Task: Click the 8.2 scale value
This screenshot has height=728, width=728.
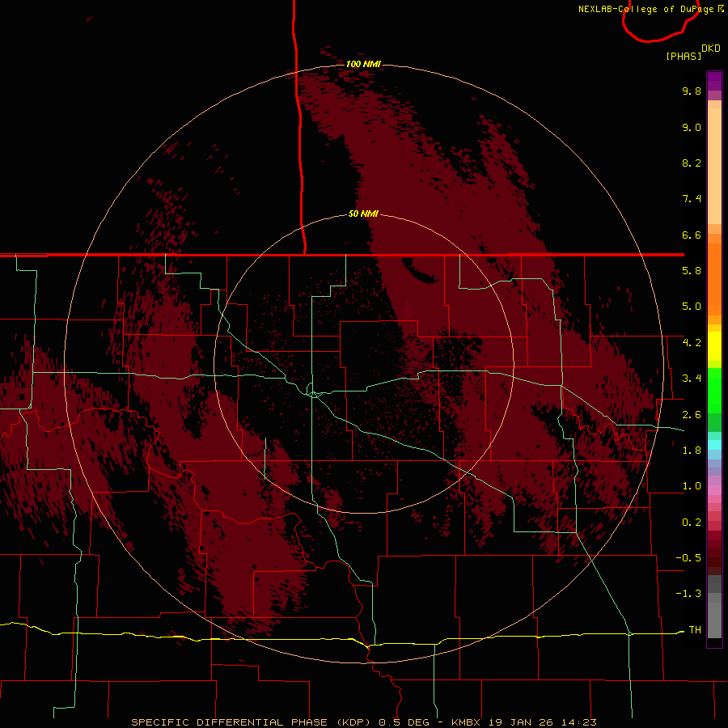Action: tap(692, 163)
